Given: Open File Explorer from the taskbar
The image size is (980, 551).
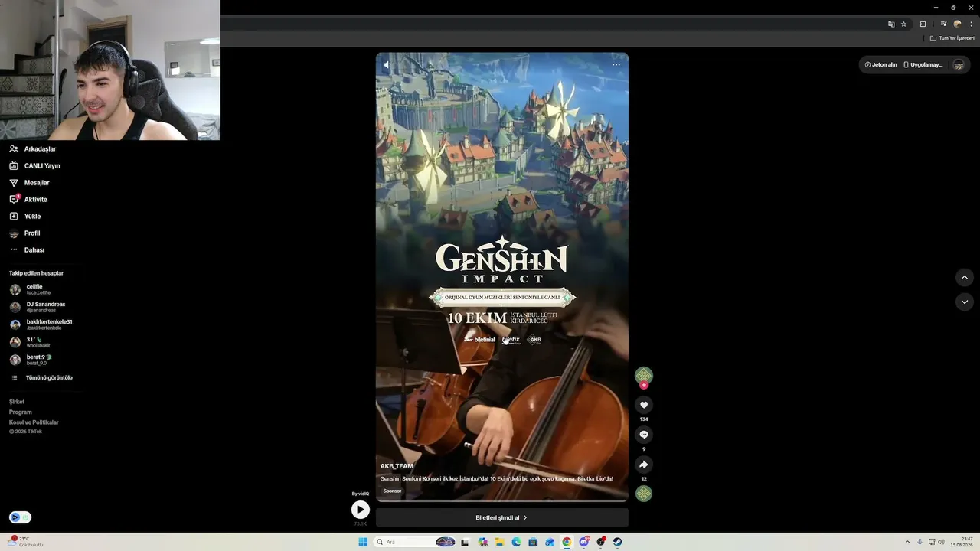Looking at the screenshot, I should 499,542.
